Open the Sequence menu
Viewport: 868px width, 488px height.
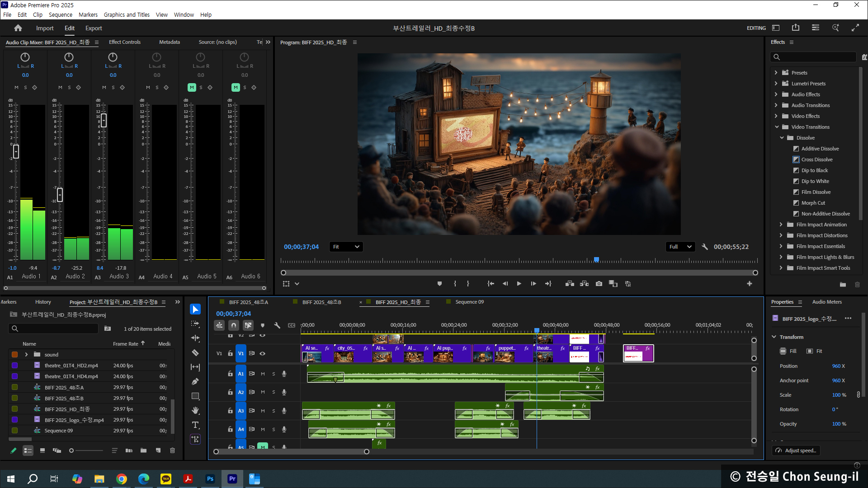(60, 14)
